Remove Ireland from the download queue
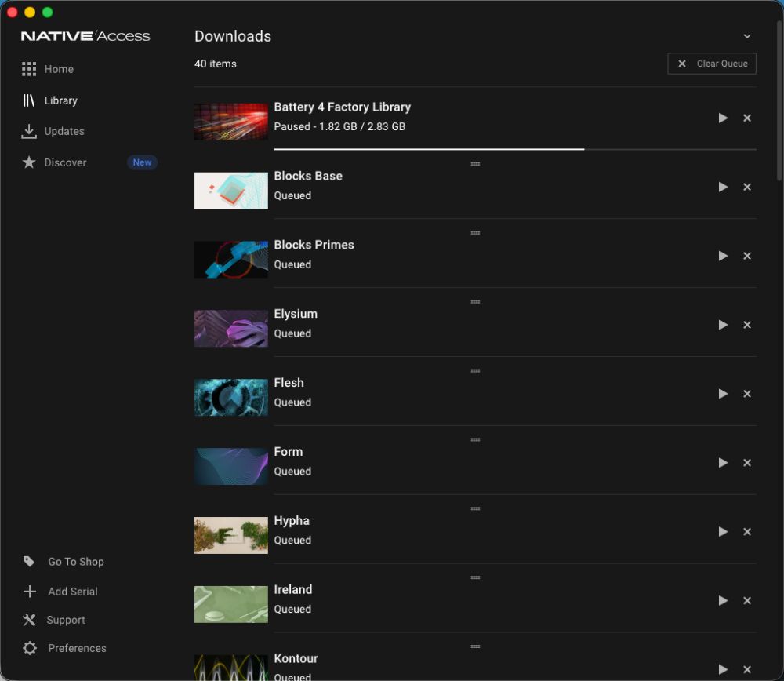Image resolution: width=784 pixels, height=681 pixels. (x=747, y=602)
